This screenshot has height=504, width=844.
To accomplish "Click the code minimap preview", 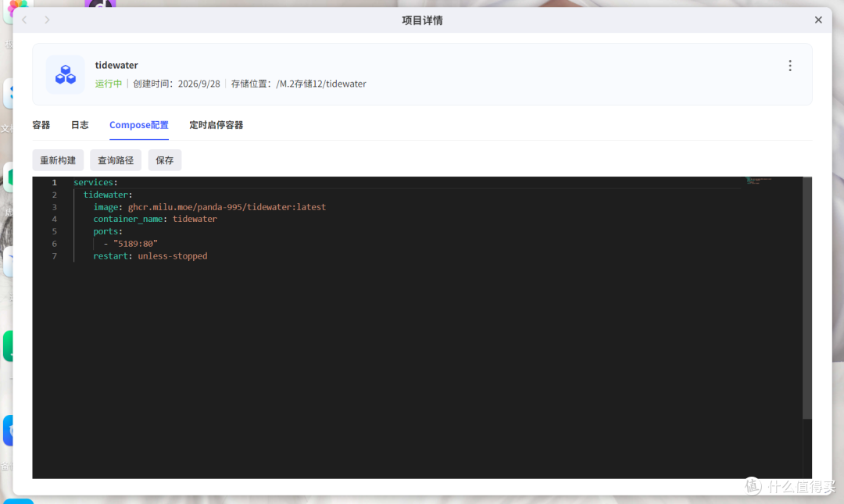I will (759, 181).
